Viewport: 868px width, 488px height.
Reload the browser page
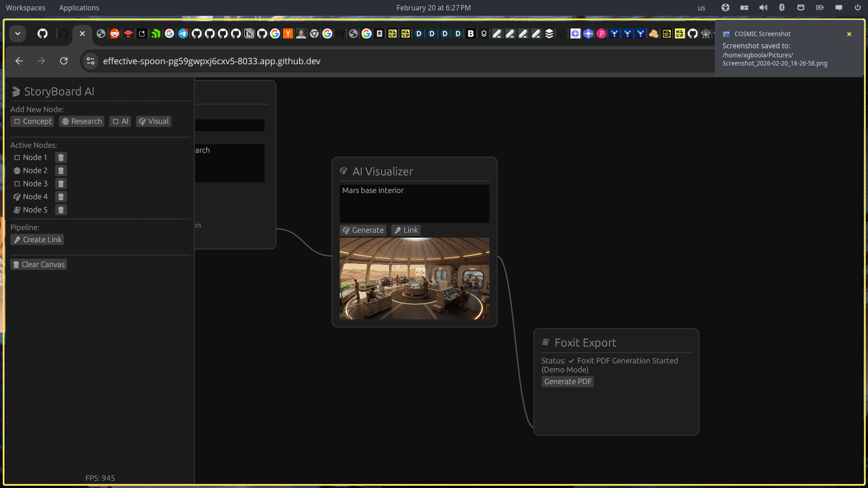click(64, 61)
